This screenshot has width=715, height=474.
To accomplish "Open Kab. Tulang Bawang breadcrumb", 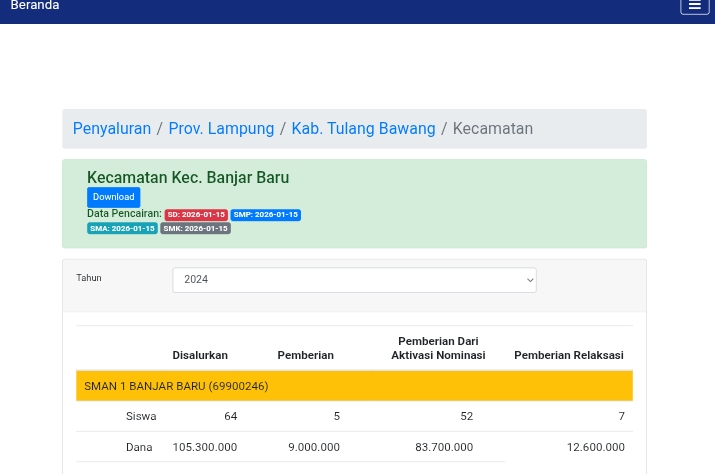I will click(x=363, y=129).
